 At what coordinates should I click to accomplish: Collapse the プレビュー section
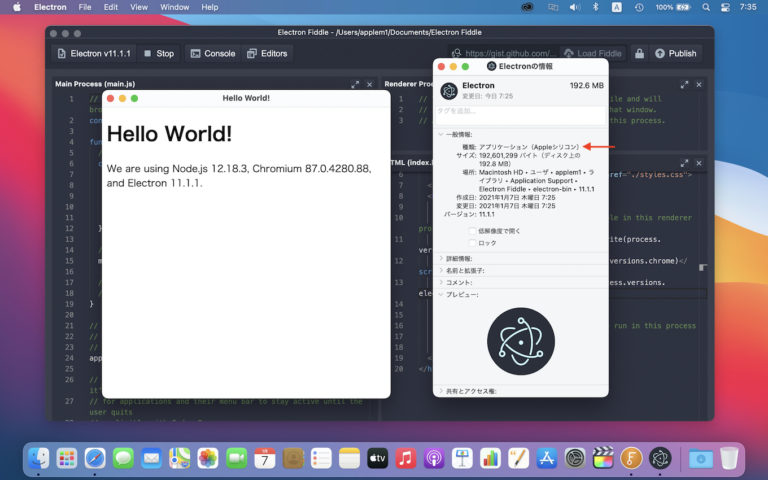(441, 294)
